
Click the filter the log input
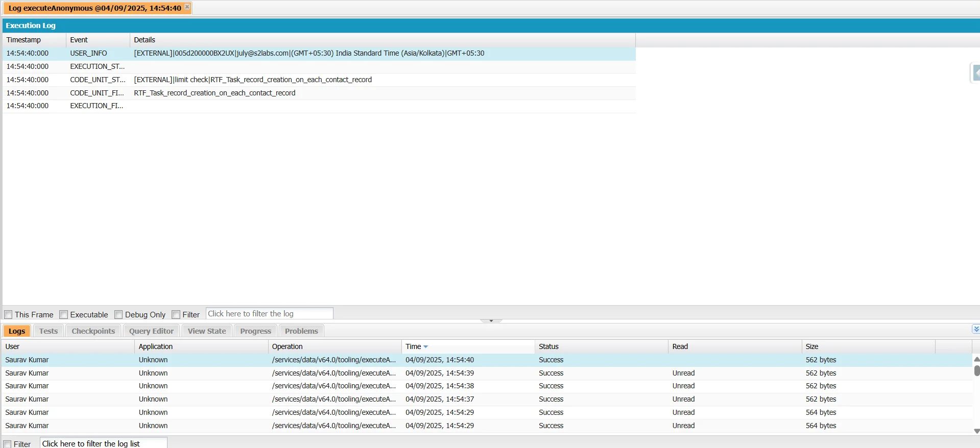tap(270, 314)
